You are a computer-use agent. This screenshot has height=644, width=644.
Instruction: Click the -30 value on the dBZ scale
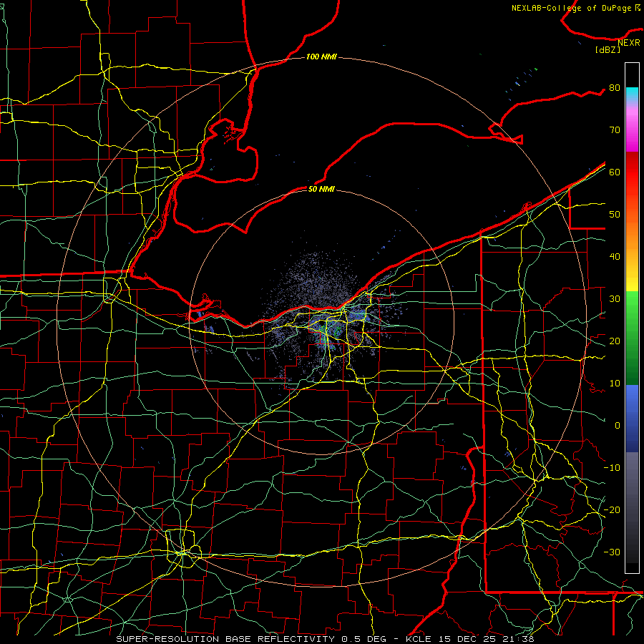[612, 552]
